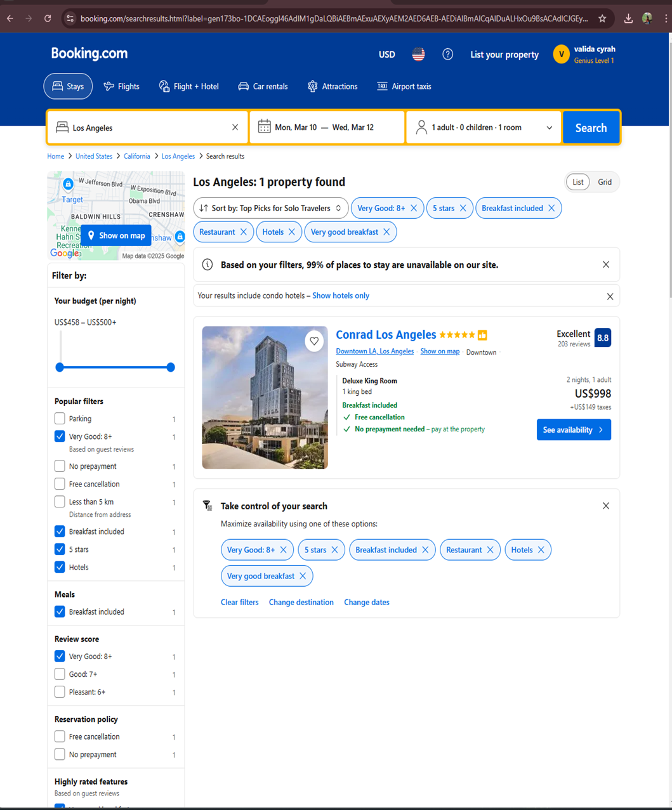Check Free cancellation under Reservation policy
672x810 pixels.
(x=60, y=737)
